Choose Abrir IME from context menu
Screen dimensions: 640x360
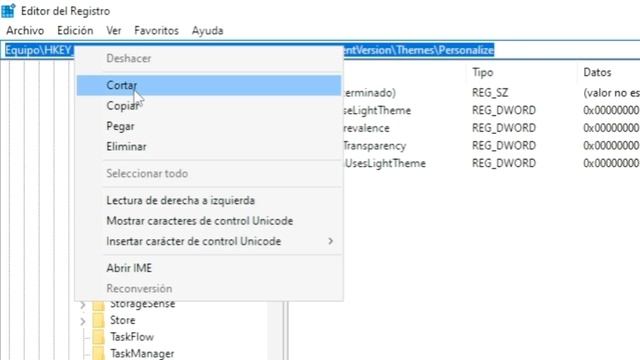209,268
